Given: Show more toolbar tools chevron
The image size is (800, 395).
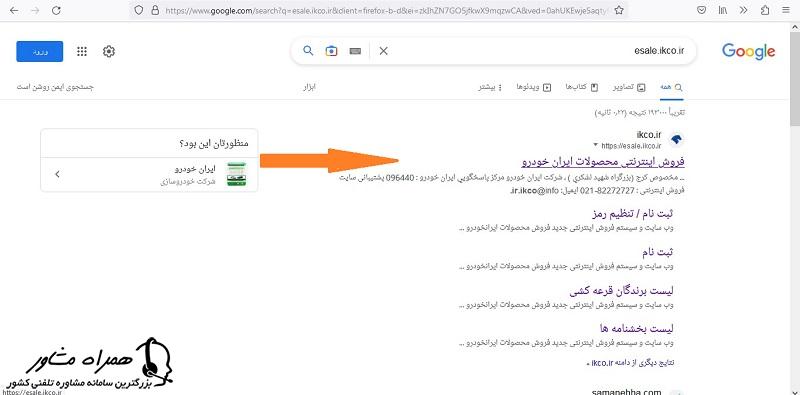Looking at the screenshot, I should [x=744, y=10].
